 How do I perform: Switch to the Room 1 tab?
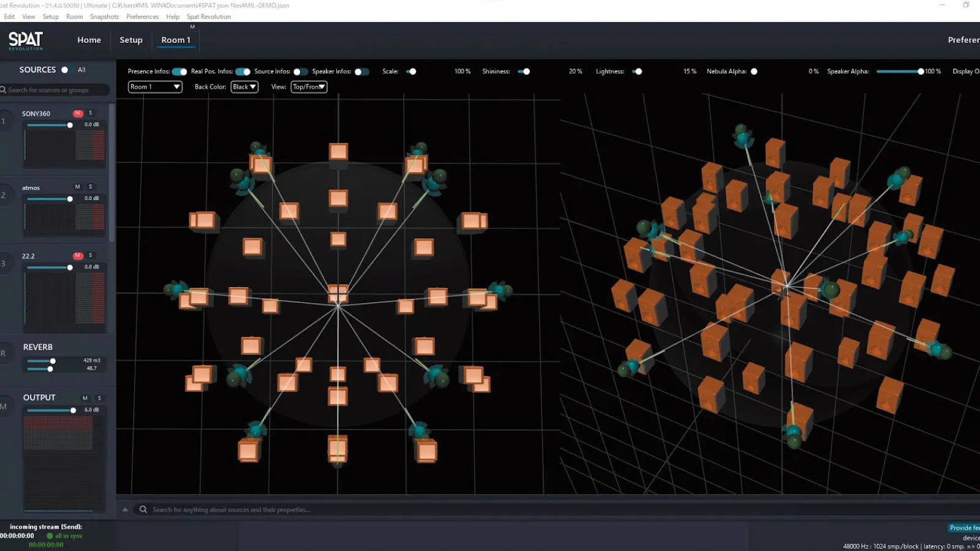pyautogui.click(x=176, y=40)
